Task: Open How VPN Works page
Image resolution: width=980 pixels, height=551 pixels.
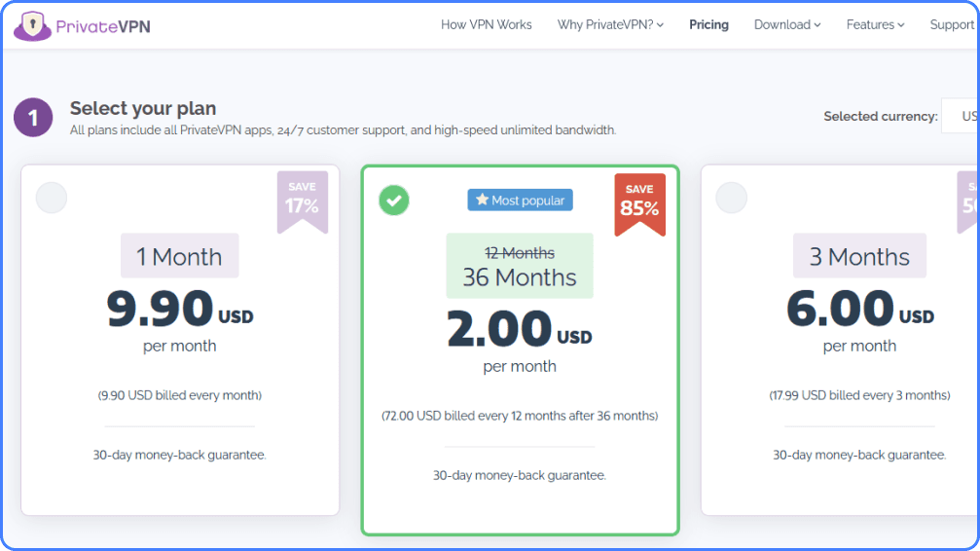Action: (487, 25)
